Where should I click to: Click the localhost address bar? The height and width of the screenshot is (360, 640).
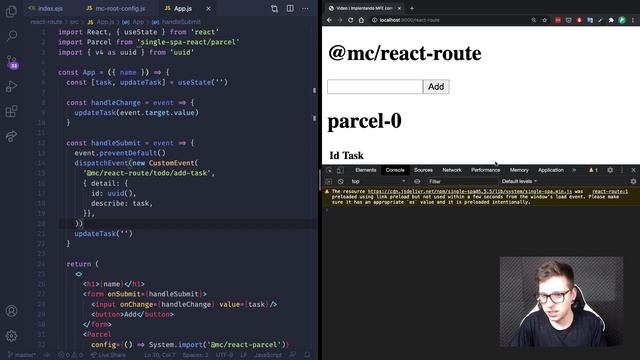pos(449,20)
